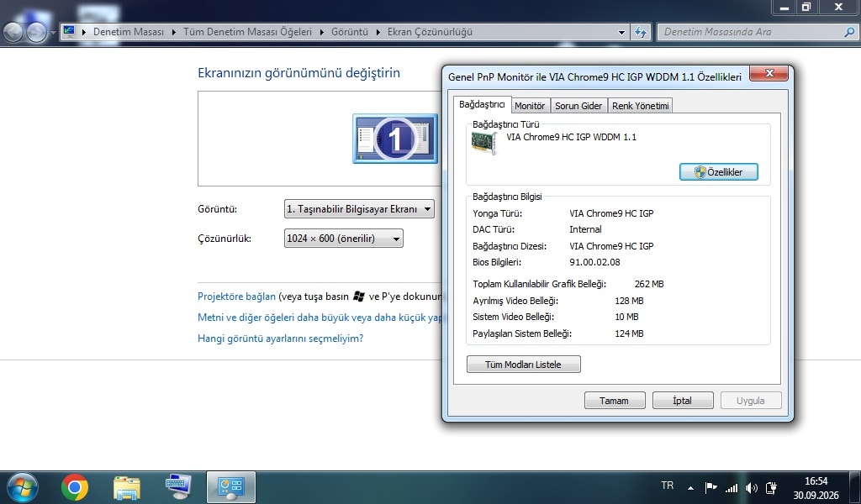Click the 10 MB system video memory value
The width and height of the screenshot is (861, 504).
coord(626,317)
